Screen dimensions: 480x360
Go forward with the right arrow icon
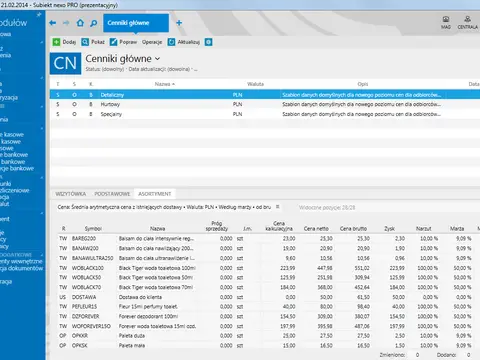click(66, 23)
